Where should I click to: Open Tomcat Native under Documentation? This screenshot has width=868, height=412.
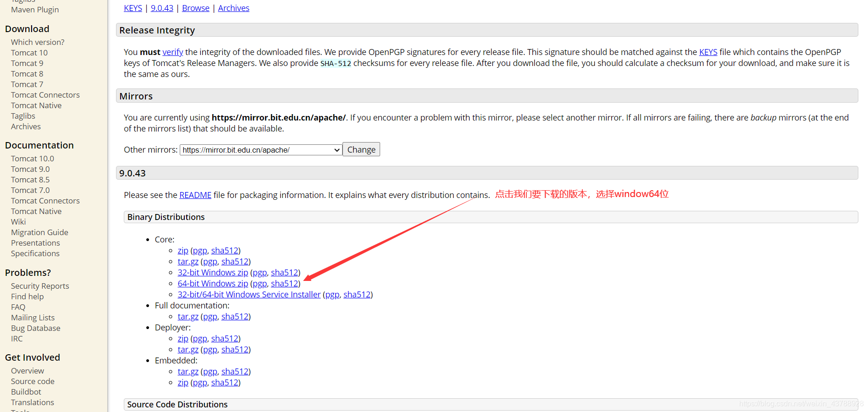click(36, 211)
